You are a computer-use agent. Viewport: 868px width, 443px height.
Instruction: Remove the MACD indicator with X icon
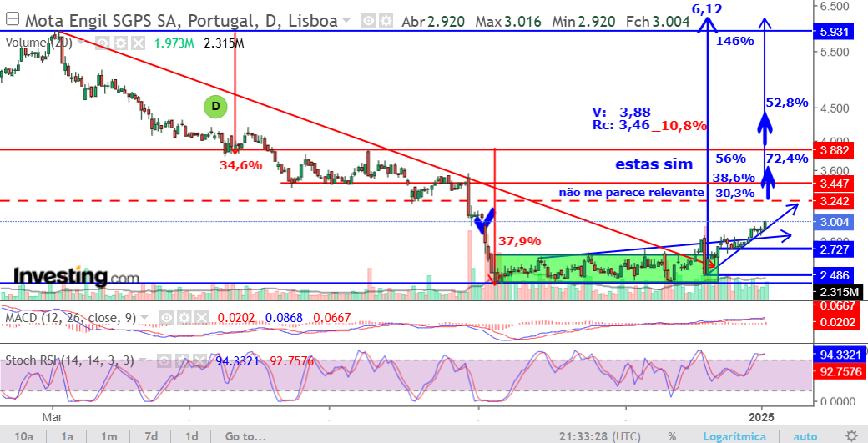202,318
